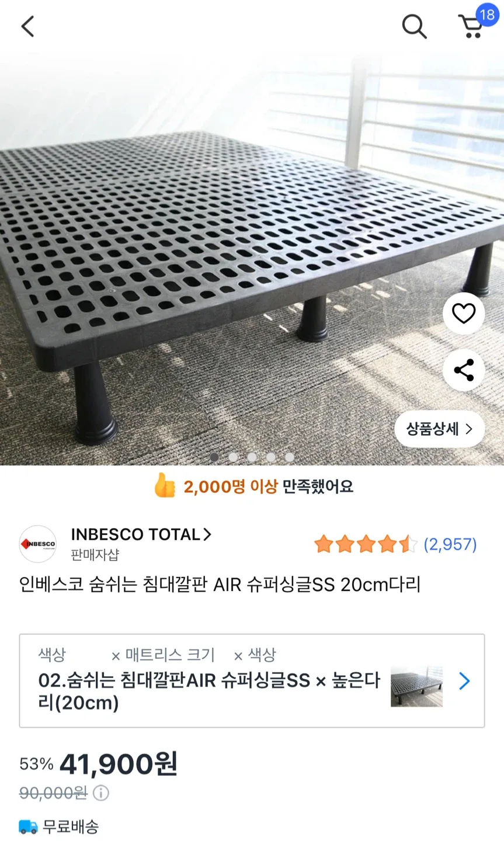
Task: Tap the share icon
Action: pos(464,370)
